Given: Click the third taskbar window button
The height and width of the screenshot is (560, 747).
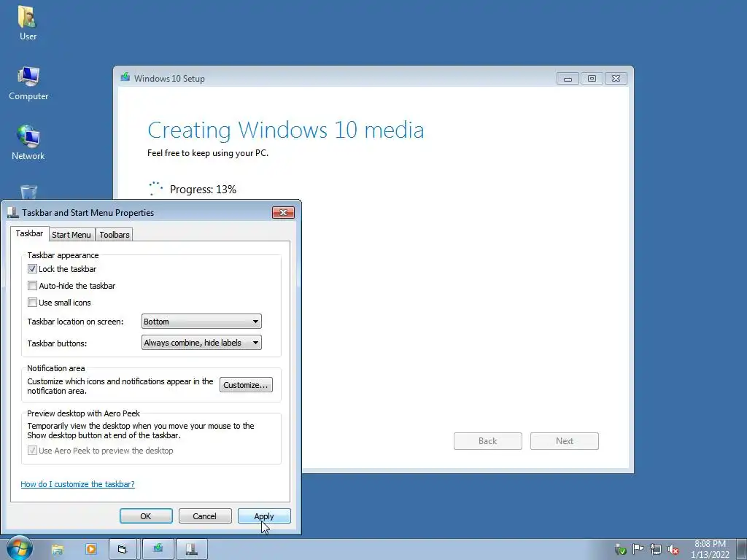Looking at the screenshot, I should (x=123, y=550).
